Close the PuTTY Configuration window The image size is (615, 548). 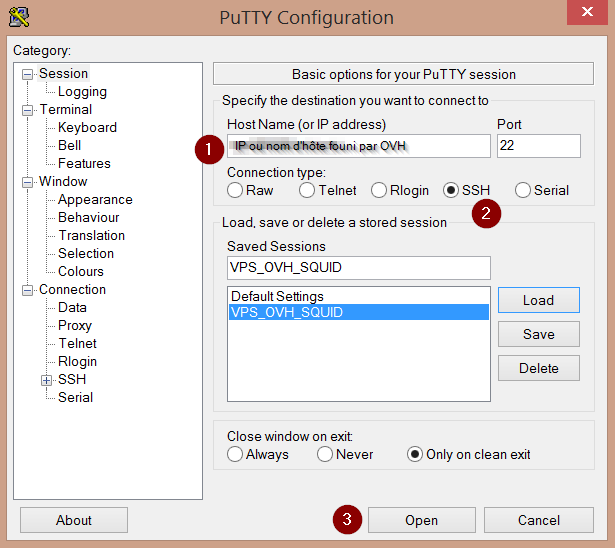click(588, 14)
